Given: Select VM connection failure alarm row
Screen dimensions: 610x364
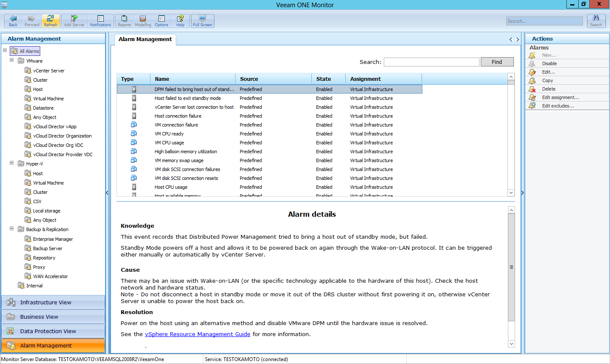Looking at the screenshot, I should click(269, 125).
